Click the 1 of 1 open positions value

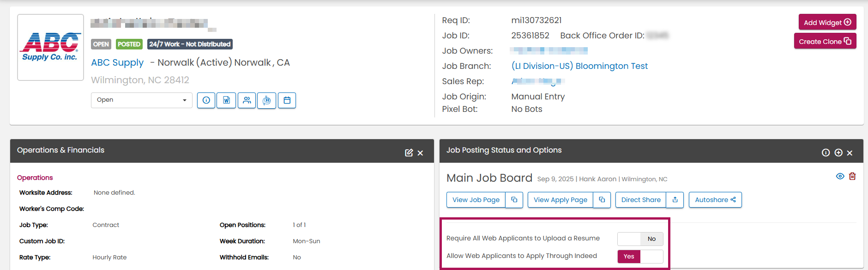click(299, 225)
